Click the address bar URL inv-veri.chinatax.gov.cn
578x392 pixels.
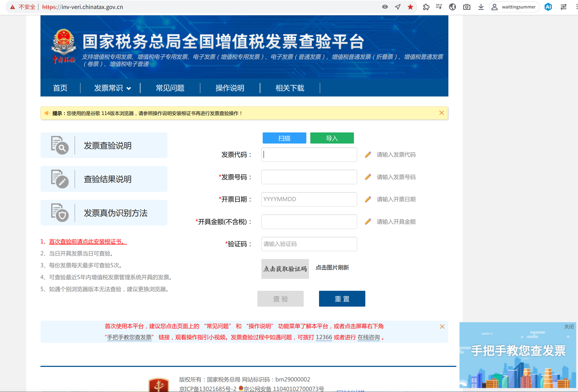[83, 7]
